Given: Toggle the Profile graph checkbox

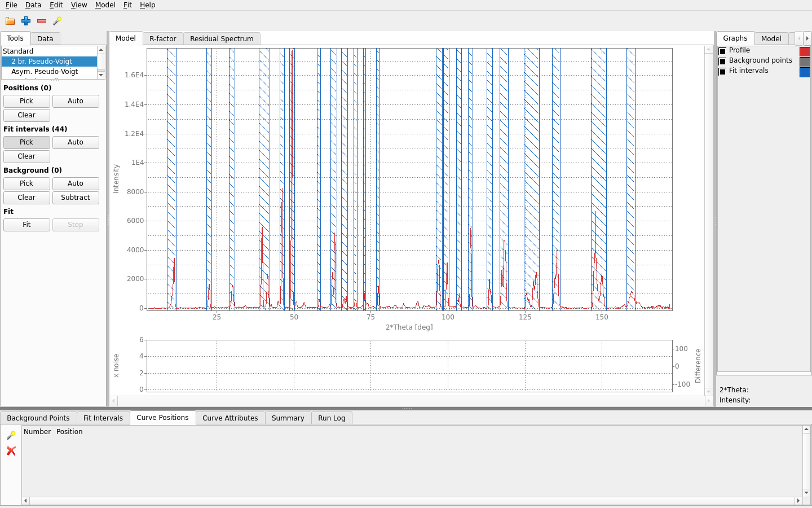Looking at the screenshot, I should (722, 51).
